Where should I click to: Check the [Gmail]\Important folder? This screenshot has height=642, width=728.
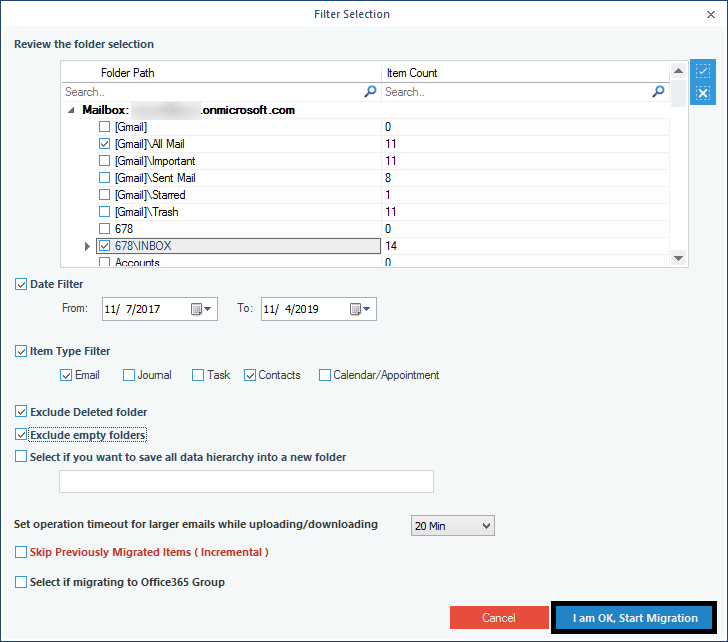104,161
